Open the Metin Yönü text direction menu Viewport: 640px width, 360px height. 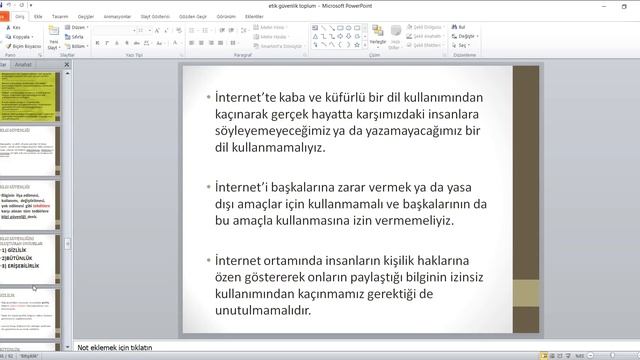pyautogui.click(x=270, y=27)
